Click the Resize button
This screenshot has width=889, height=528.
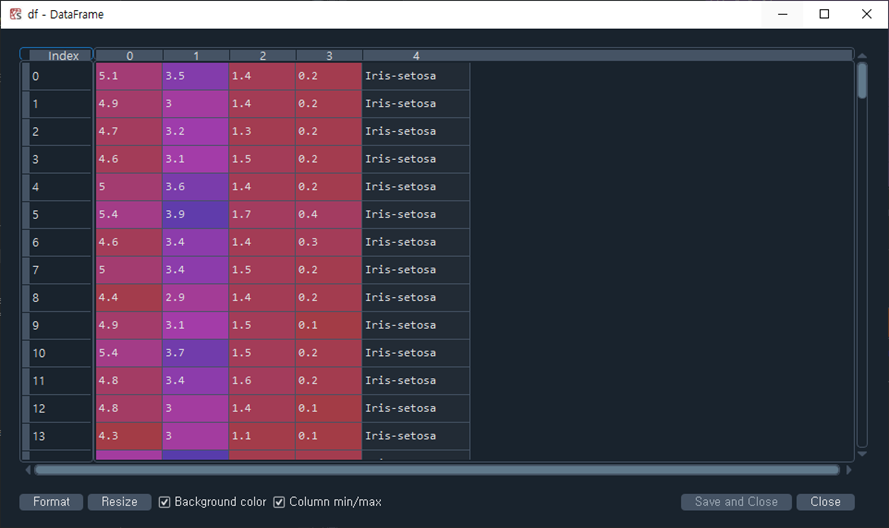(x=120, y=502)
